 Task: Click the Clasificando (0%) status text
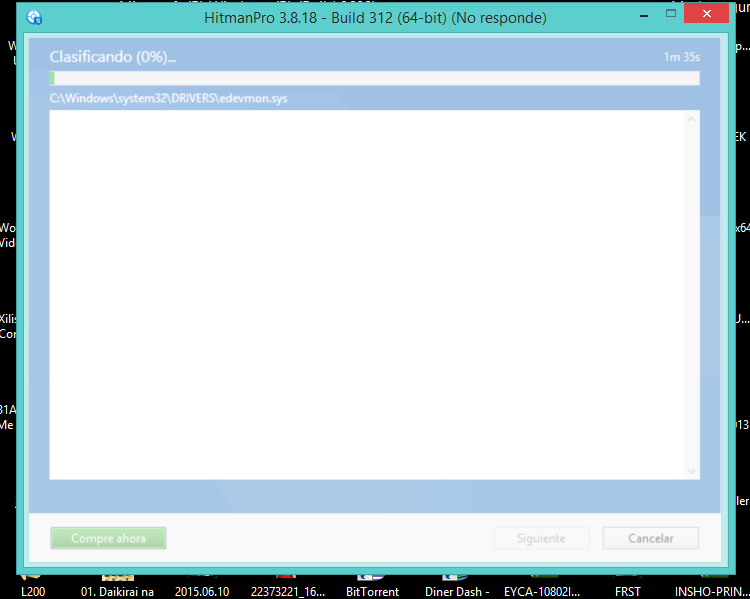[113, 57]
